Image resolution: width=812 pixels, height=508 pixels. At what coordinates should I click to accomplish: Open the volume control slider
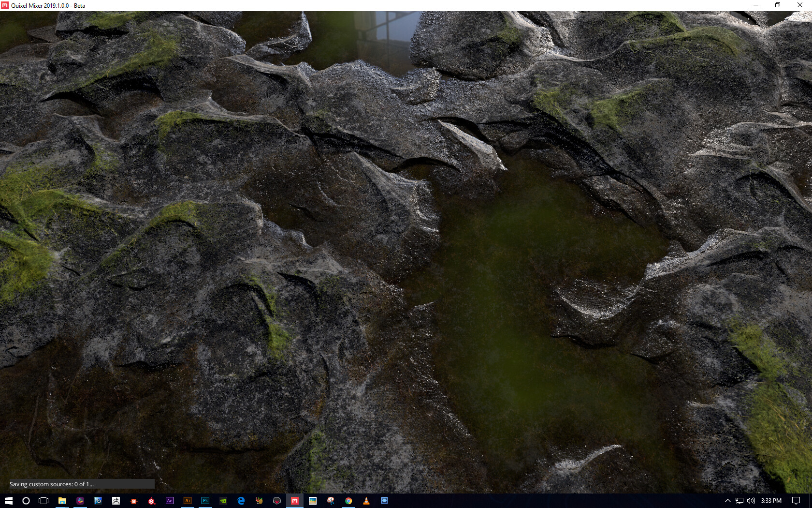(751, 501)
